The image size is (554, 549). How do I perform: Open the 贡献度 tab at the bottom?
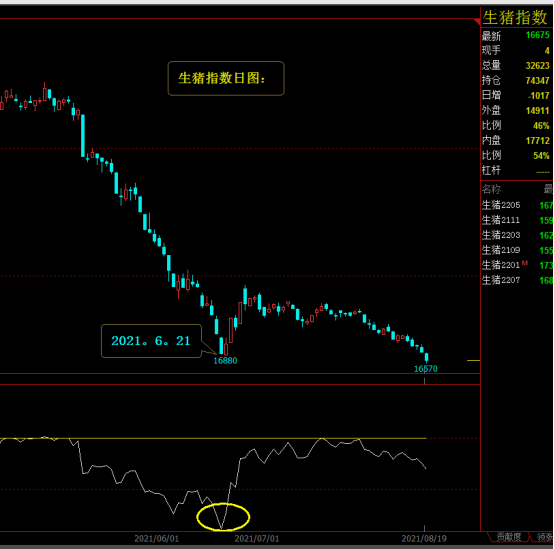click(x=508, y=537)
